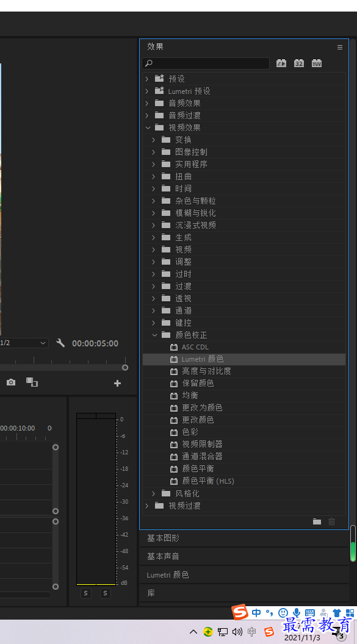Select the ASC CDL effect

pyautogui.click(x=244, y=347)
